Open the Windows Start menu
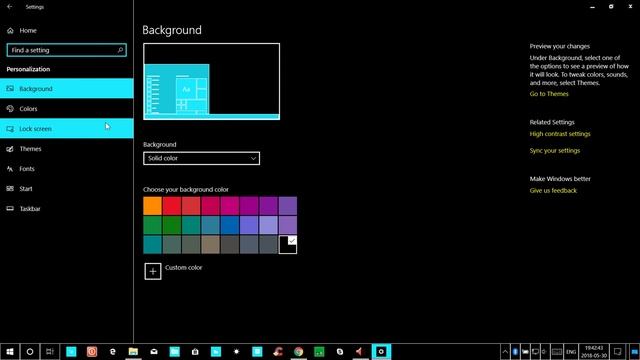This screenshot has width=640, height=360. click(10, 351)
